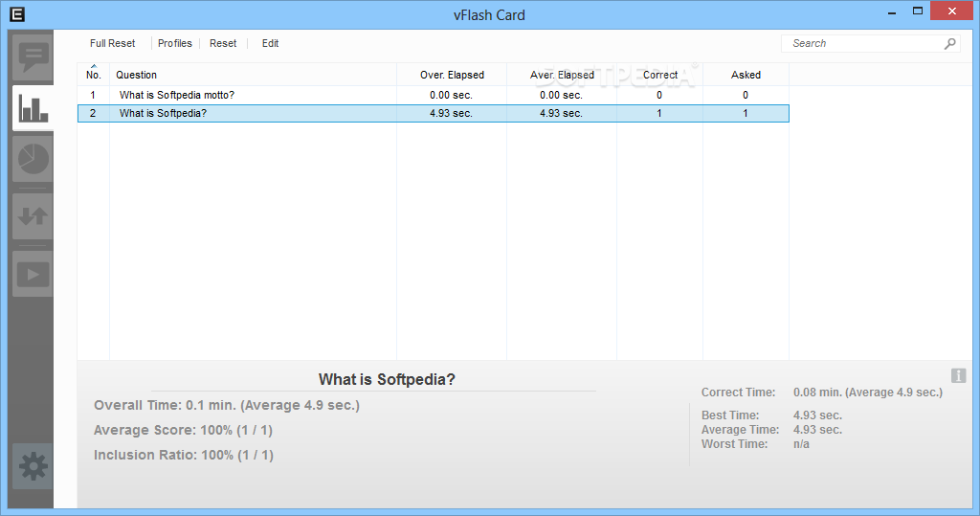This screenshot has height=516, width=980.
Task: Start the quiz with the play sidebar icon
Action: click(x=33, y=274)
